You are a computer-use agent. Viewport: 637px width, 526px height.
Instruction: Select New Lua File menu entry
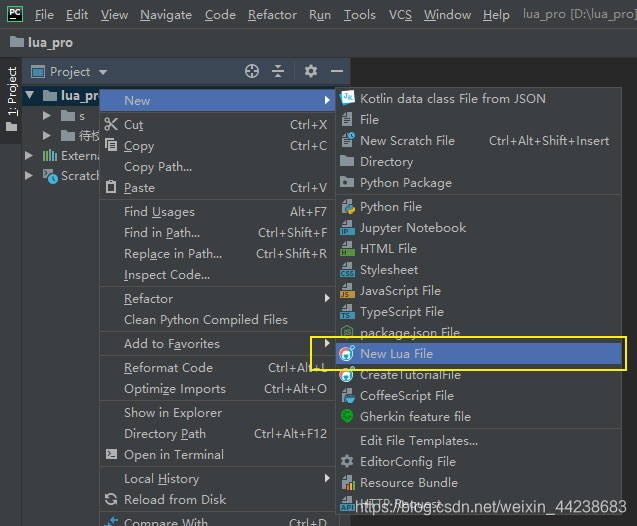pos(479,353)
